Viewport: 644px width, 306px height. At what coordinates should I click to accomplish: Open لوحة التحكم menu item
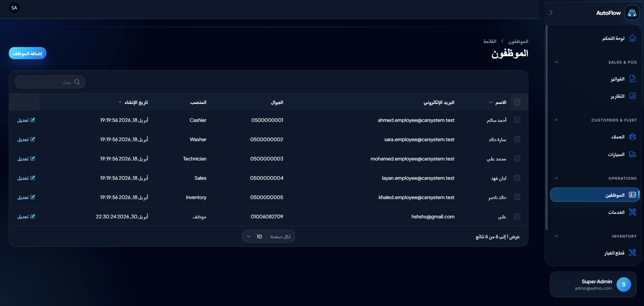[x=595, y=38]
